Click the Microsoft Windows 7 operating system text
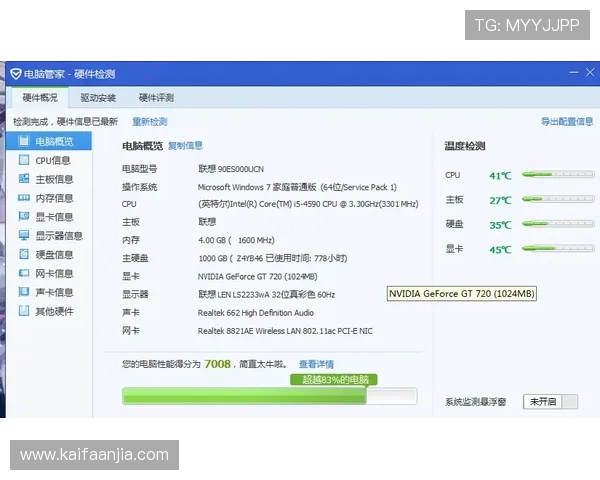The height and width of the screenshot is (480, 600). pos(297,187)
